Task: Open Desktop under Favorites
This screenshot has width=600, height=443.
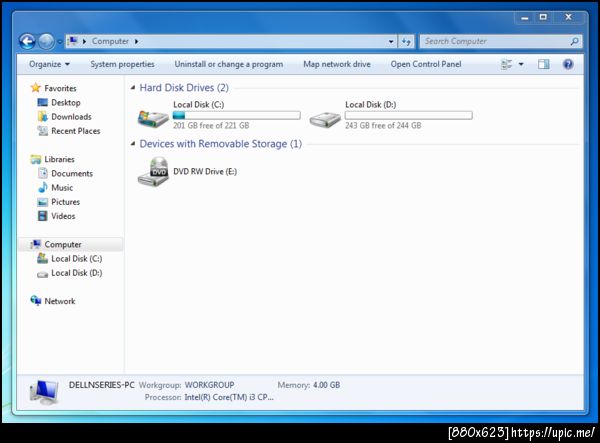Action: tap(66, 103)
